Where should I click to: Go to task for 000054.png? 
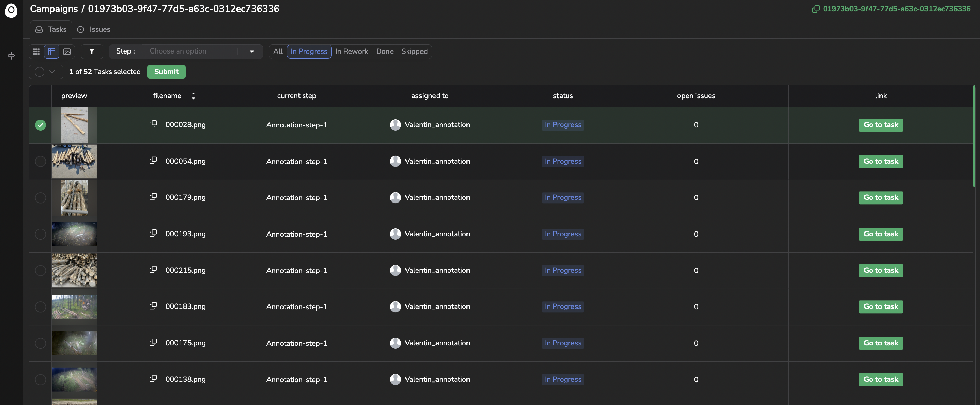point(881,161)
